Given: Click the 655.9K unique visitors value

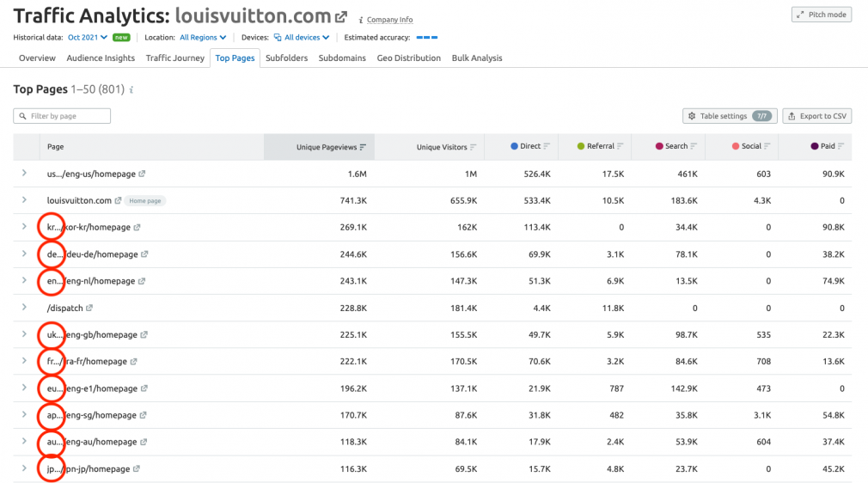Looking at the screenshot, I should 463,200.
